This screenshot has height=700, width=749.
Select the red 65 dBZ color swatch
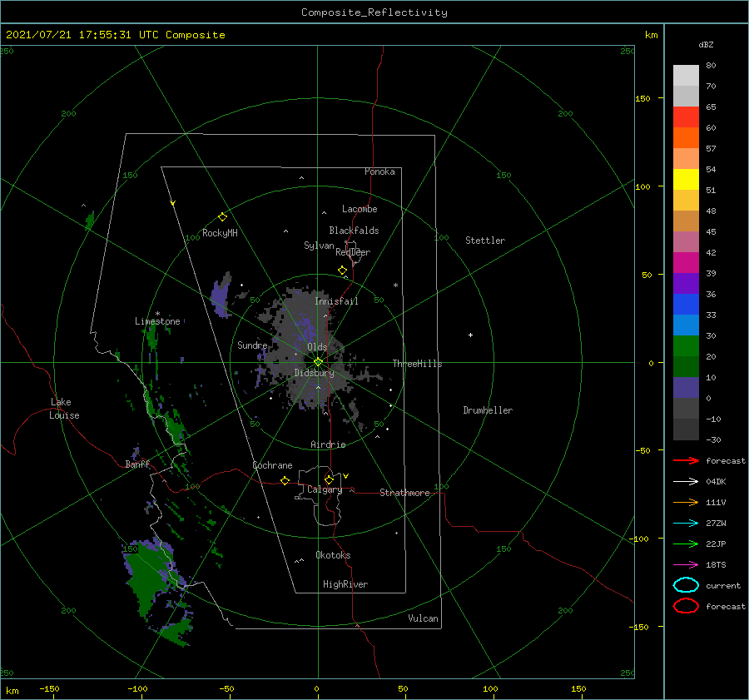coord(686,117)
